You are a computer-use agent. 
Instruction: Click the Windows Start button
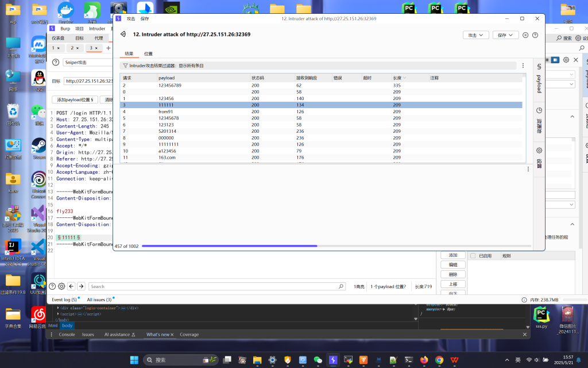[134, 360]
